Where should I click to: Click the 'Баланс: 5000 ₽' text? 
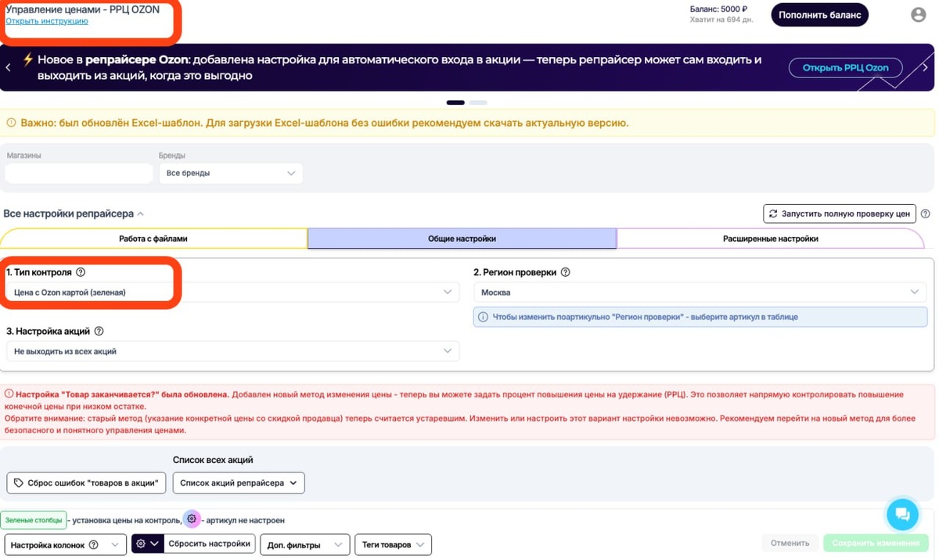click(x=718, y=9)
